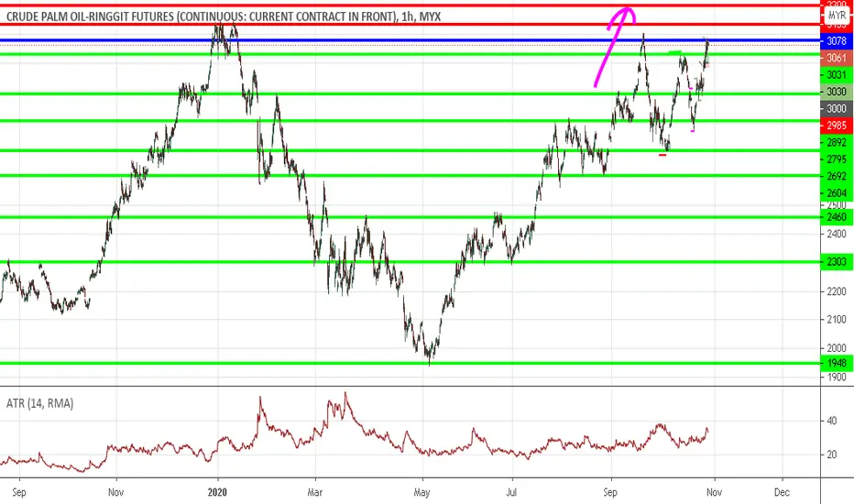Viewport: 854px width, 504px height.
Task: Click the 40 value on ATR scale
Action: (831, 421)
